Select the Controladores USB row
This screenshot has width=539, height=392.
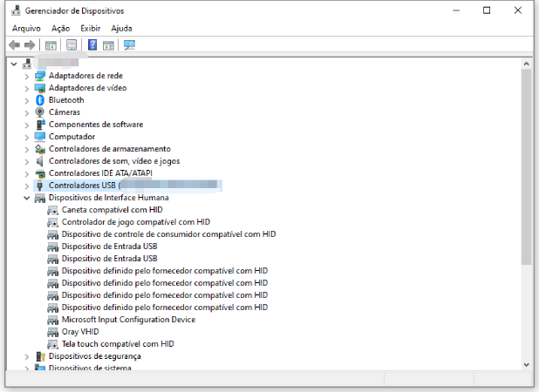[x=128, y=186]
